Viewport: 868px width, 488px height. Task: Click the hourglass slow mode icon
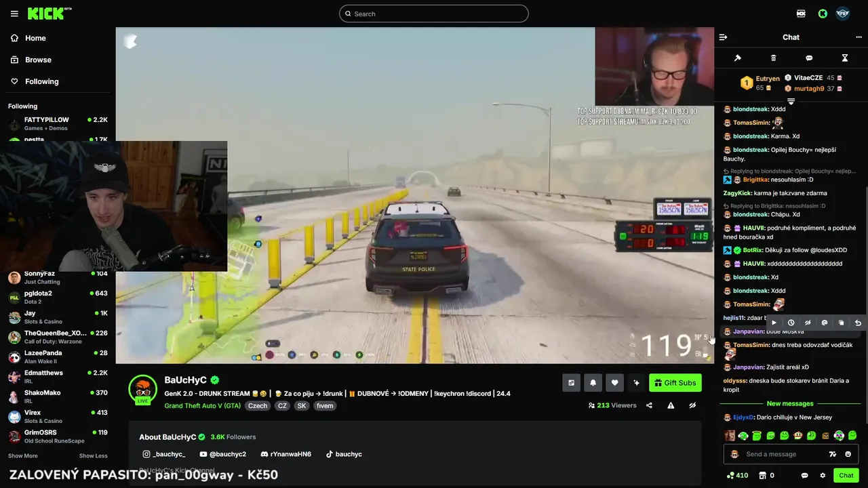pos(845,58)
